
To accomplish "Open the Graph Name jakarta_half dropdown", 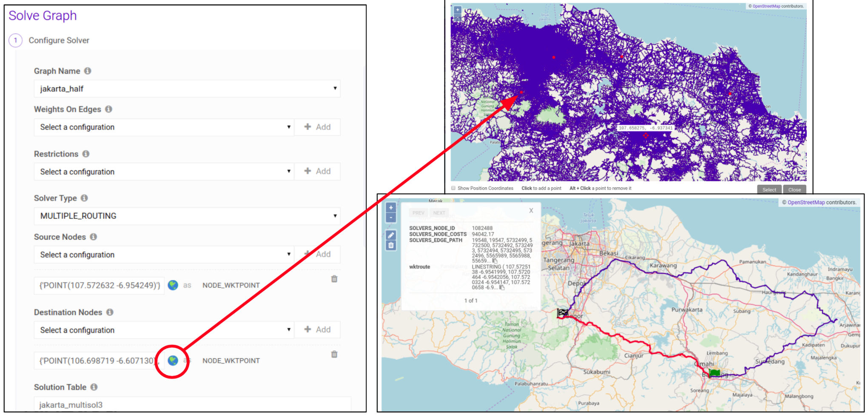I will tap(187, 89).
